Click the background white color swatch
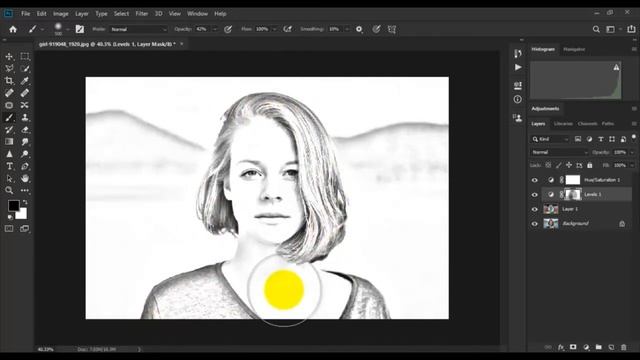The height and width of the screenshot is (360, 640). point(22,214)
